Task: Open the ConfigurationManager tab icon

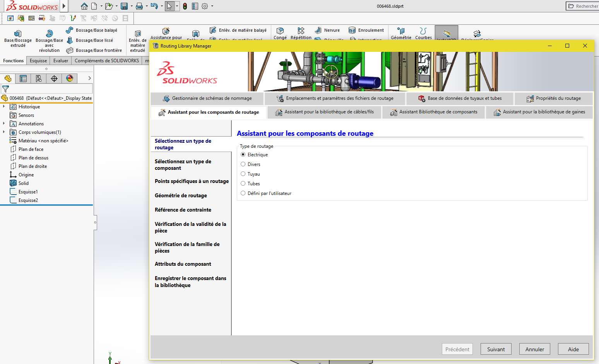Action: pyautogui.click(x=39, y=78)
